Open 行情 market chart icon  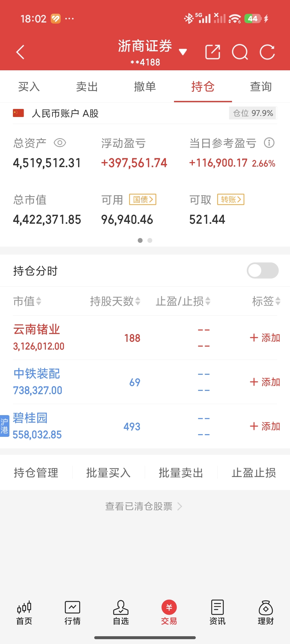coord(73,613)
